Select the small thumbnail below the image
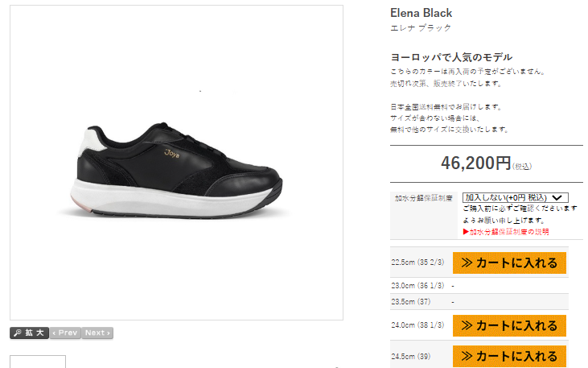 [38, 362]
